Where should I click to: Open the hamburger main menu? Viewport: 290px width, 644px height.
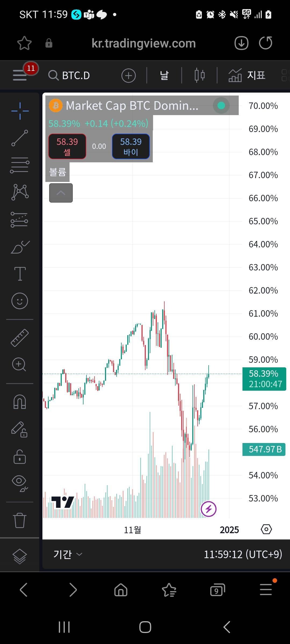pyautogui.click(x=20, y=75)
